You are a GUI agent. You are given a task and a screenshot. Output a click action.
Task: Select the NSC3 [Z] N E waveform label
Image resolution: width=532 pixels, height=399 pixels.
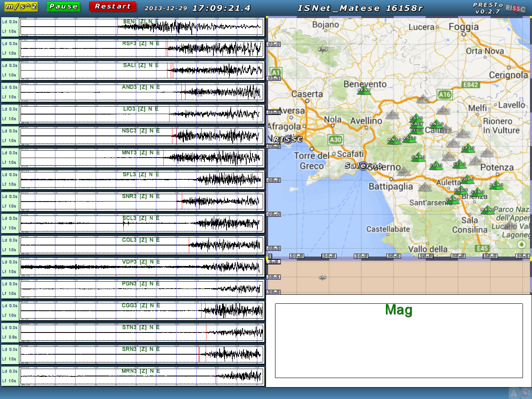point(141,131)
